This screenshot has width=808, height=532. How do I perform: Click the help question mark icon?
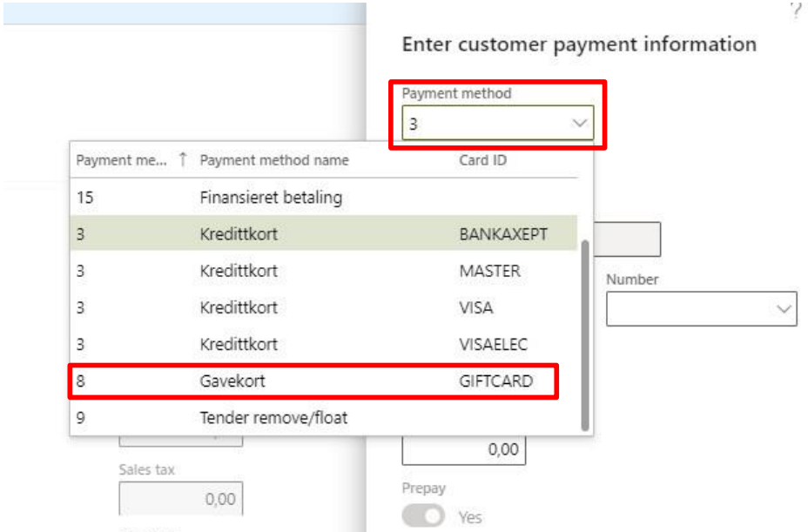pyautogui.click(x=795, y=11)
